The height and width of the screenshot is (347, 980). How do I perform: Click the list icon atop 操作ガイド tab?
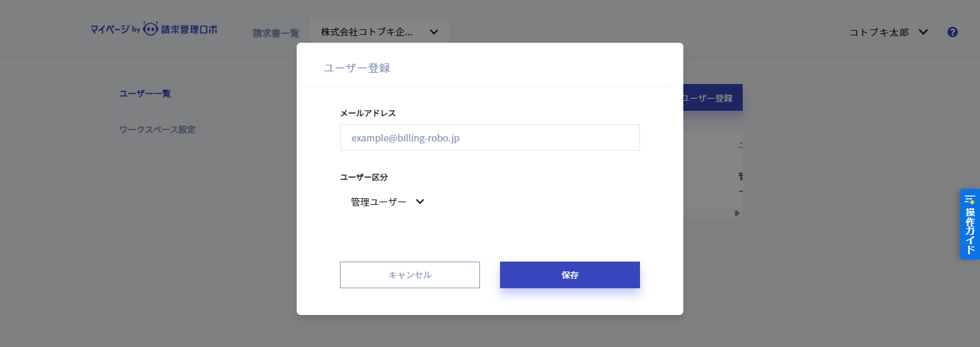[969, 200]
